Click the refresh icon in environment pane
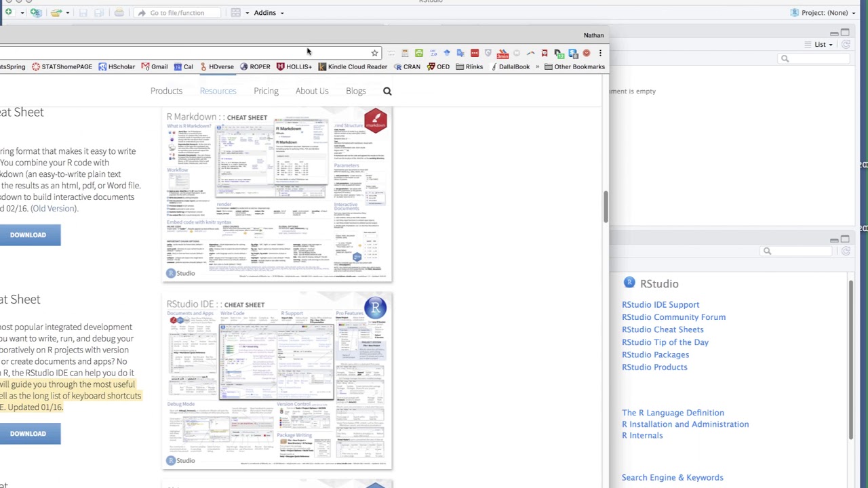The image size is (868, 488). tap(845, 45)
